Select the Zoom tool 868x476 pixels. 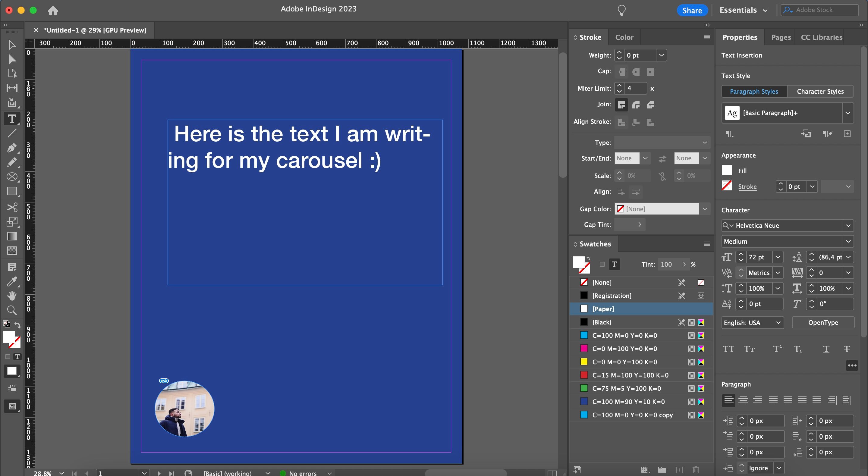tap(12, 310)
